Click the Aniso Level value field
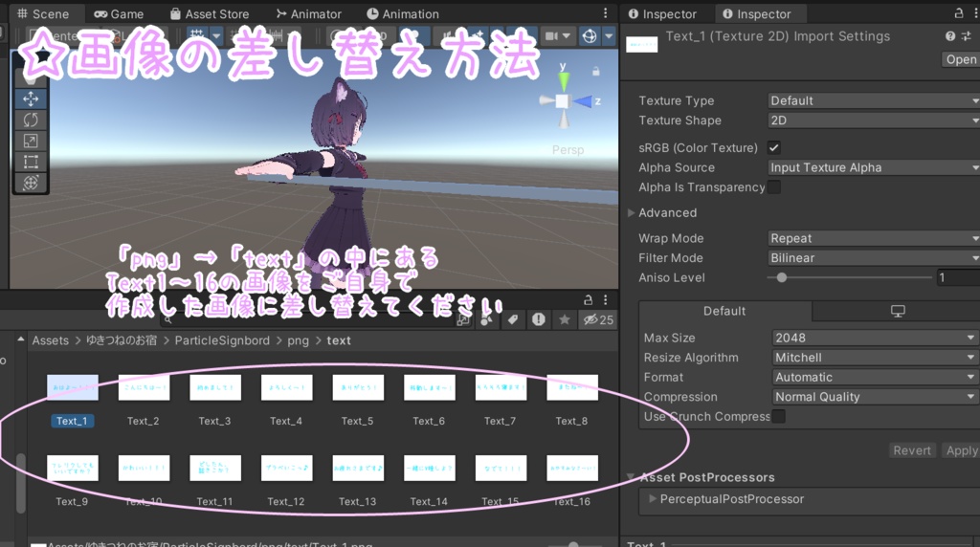Viewport: 980px width, 547px height. (x=957, y=278)
